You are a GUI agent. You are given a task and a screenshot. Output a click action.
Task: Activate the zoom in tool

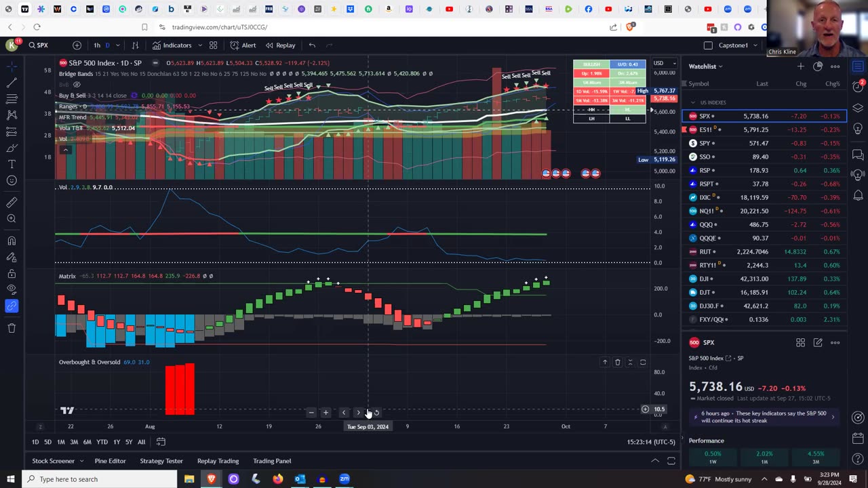(x=12, y=218)
